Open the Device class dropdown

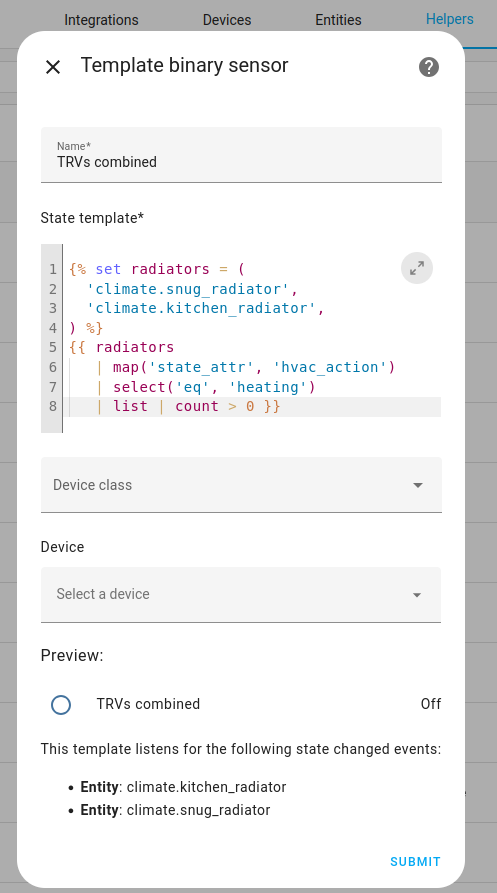pos(241,485)
